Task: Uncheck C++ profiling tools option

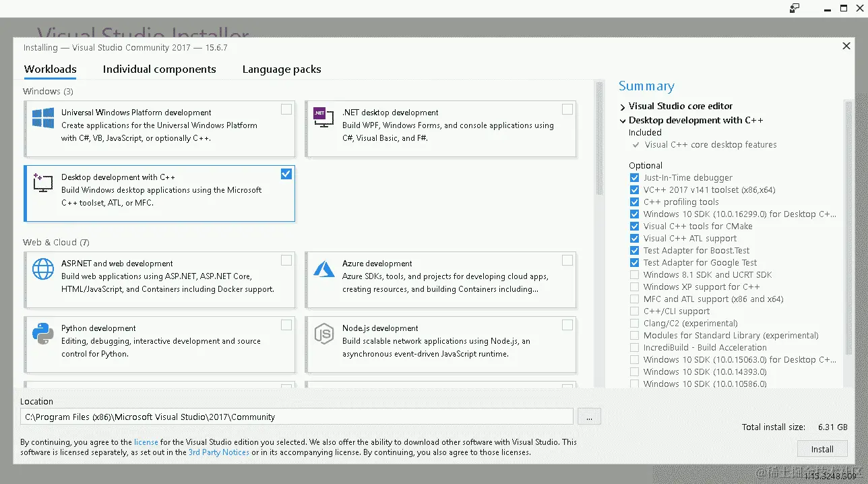Action: point(634,202)
